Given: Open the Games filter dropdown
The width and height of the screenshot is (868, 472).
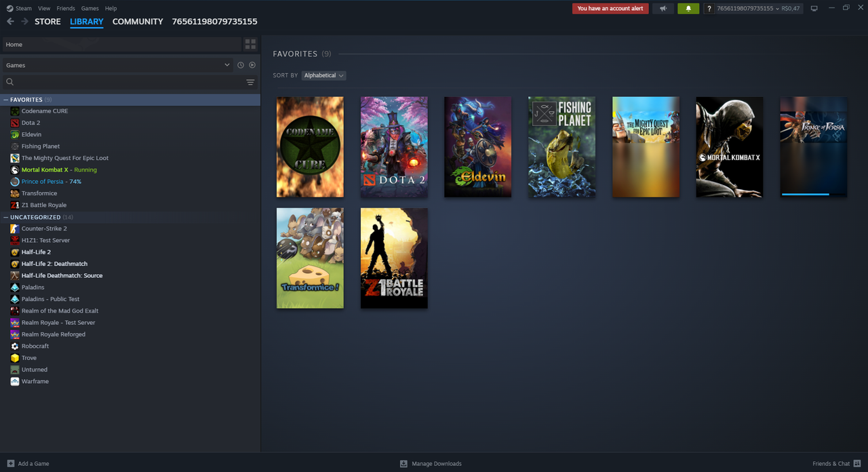Looking at the screenshot, I should coord(118,65).
